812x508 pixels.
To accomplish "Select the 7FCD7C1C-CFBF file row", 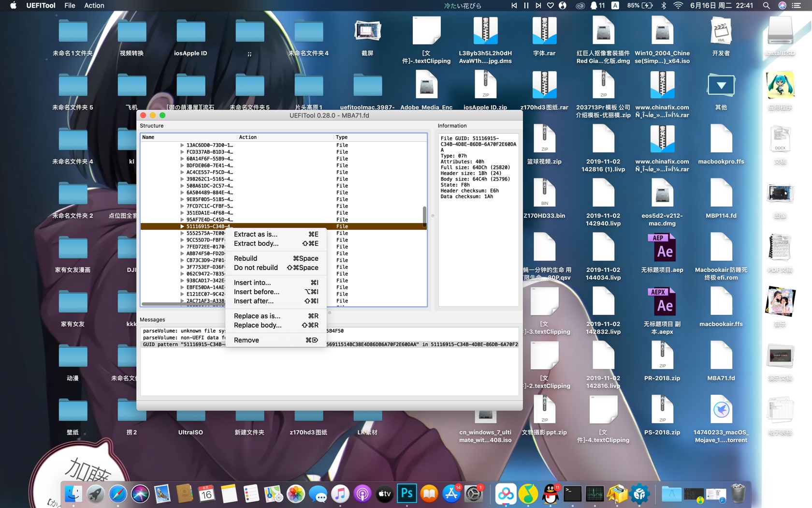I will [x=284, y=206].
